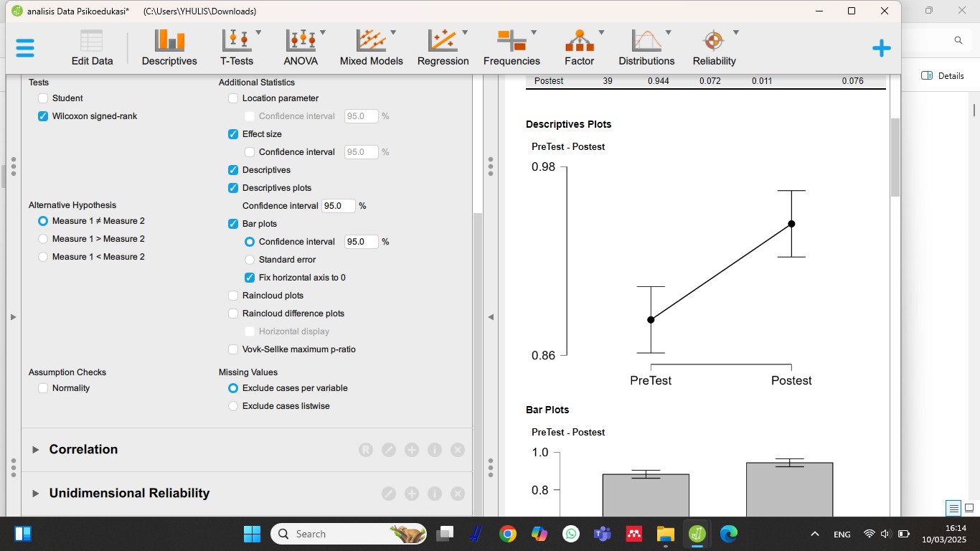Expand the Unidimensional Reliability section
The height and width of the screenshot is (551, 980).
(x=129, y=494)
